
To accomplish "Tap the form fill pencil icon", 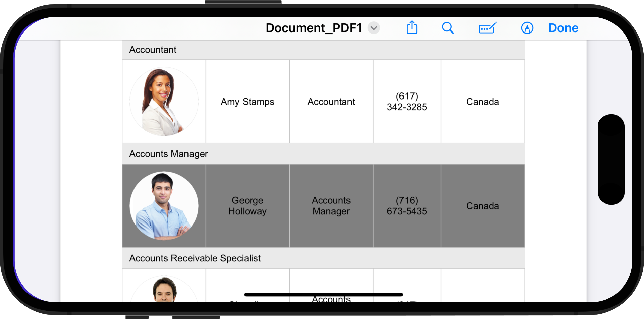I will point(487,28).
